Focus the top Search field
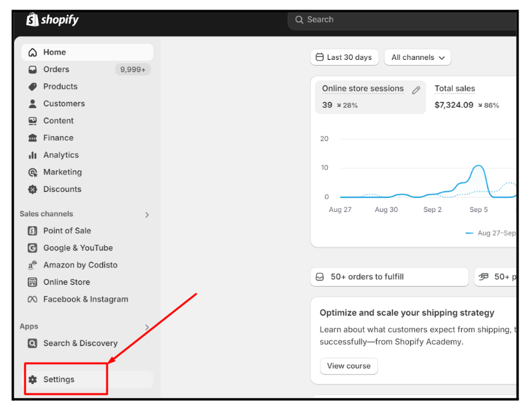 click(x=402, y=20)
